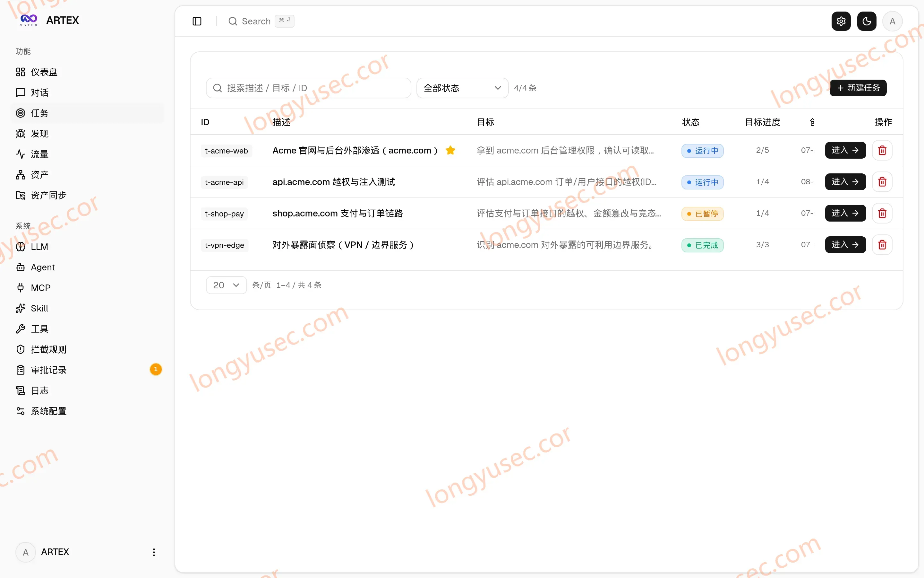Open the user avatar A in header
924x578 pixels.
(892, 21)
